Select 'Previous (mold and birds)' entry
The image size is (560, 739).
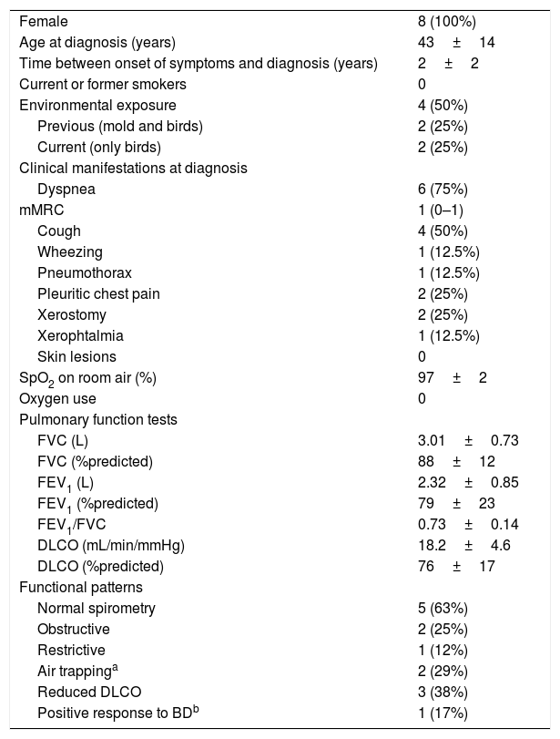tap(120, 126)
